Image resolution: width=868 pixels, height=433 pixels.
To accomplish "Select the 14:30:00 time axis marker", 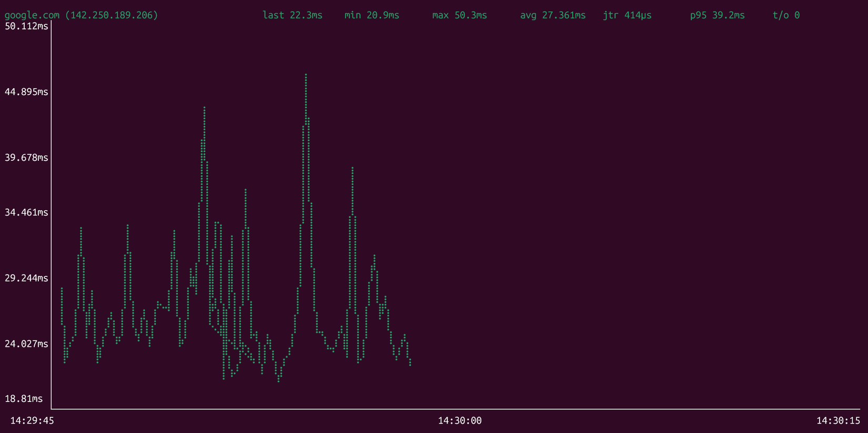I will tap(459, 420).
